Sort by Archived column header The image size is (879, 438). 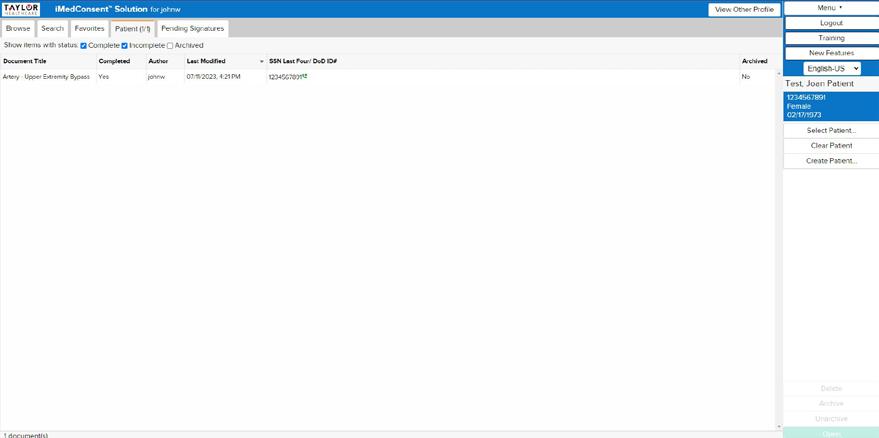tap(757, 61)
